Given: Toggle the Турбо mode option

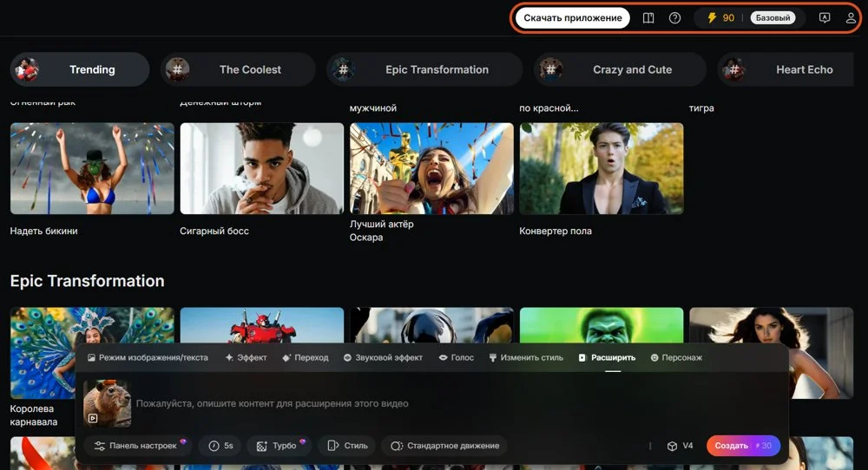Looking at the screenshot, I should [278, 446].
